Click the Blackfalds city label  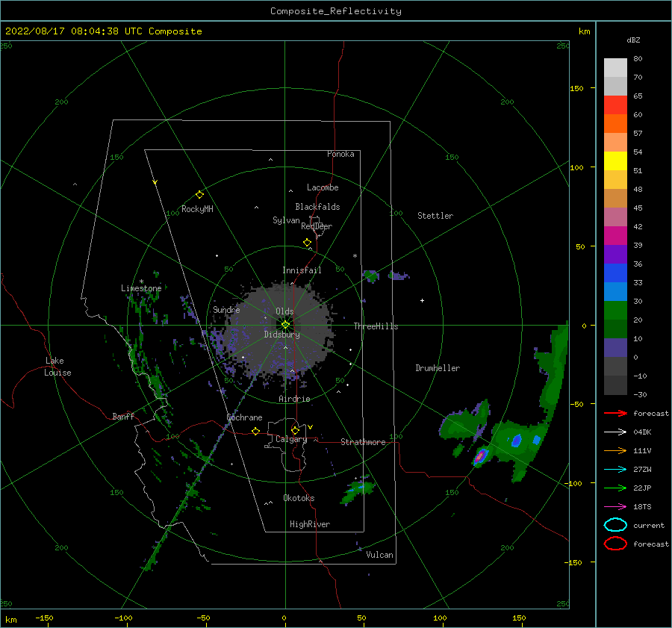point(317,207)
